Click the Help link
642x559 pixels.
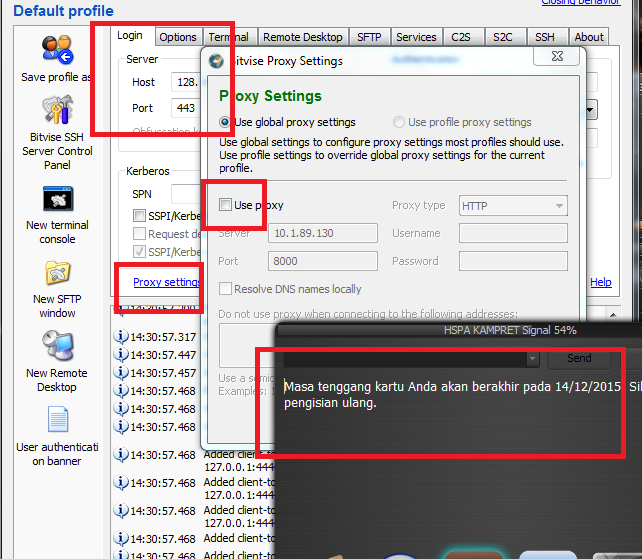[601, 282]
